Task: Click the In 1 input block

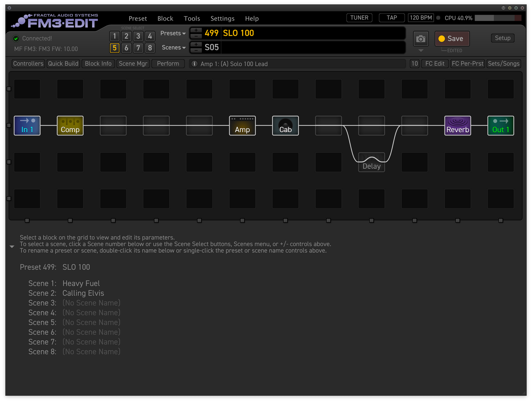Action: pos(27,126)
